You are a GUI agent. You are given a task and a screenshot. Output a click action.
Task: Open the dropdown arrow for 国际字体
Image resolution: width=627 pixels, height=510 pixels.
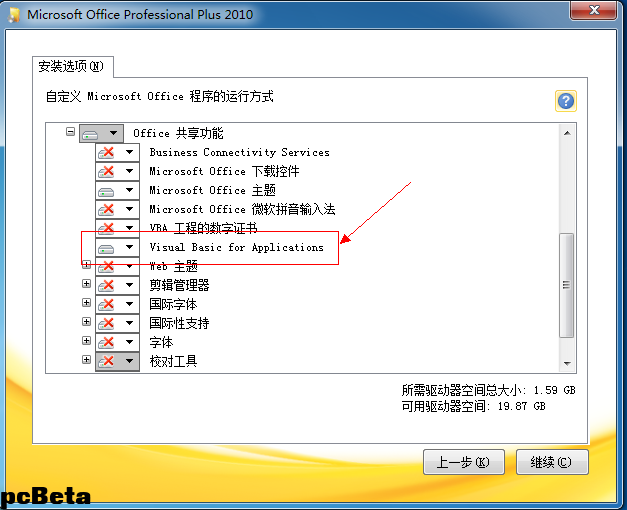pos(129,304)
